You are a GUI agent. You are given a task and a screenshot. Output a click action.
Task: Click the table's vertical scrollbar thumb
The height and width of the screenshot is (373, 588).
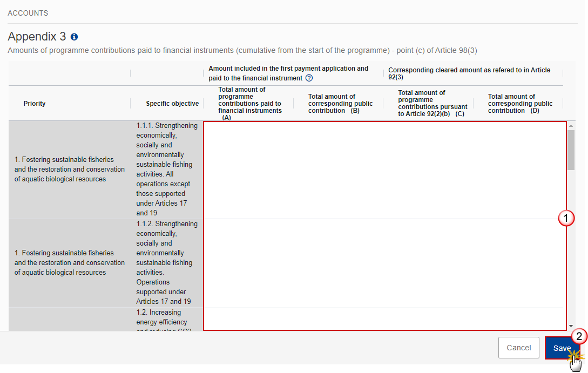(x=571, y=150)
